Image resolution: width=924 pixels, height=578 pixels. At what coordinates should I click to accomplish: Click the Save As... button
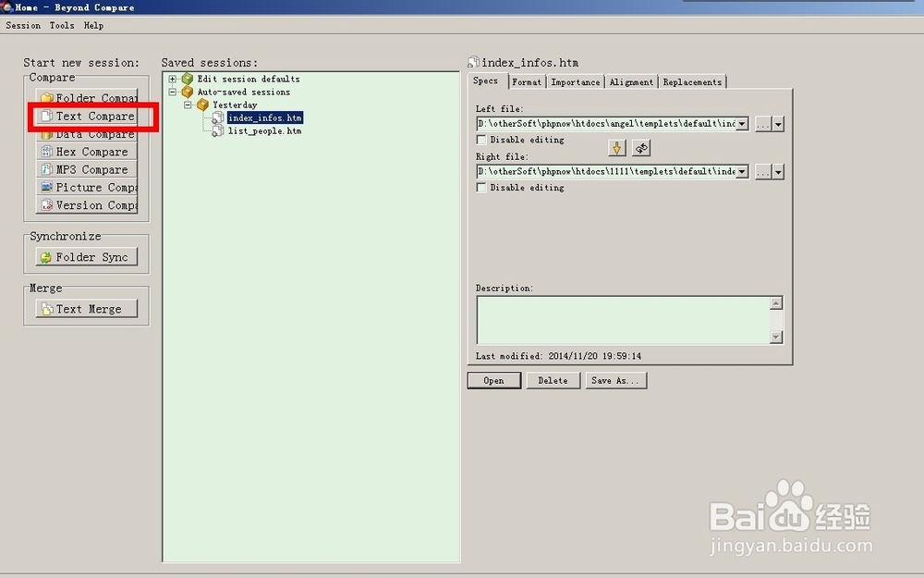pyautogui.click(x=615, y=380)
